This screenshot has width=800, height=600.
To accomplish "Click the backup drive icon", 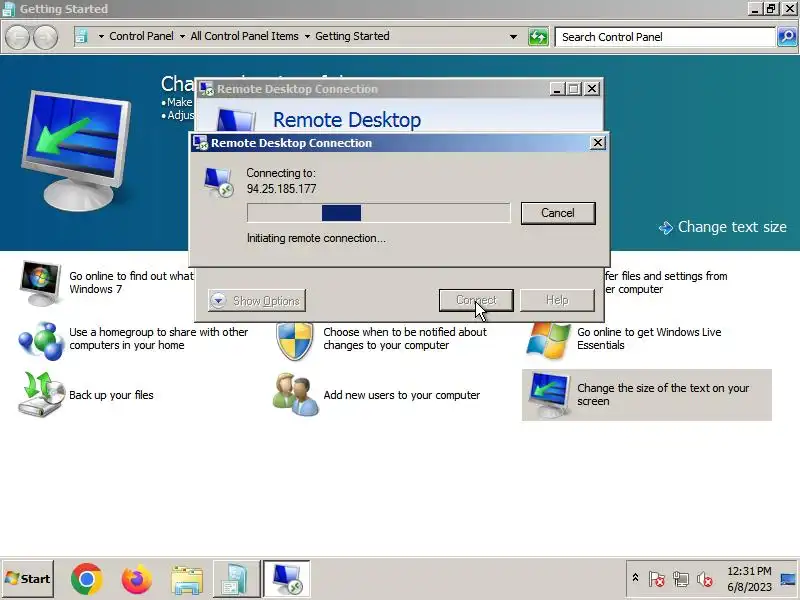I will [x=41, y=394].
